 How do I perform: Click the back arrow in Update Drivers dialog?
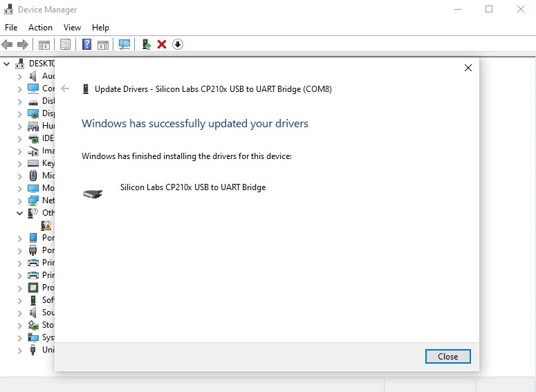click(65, 89)
